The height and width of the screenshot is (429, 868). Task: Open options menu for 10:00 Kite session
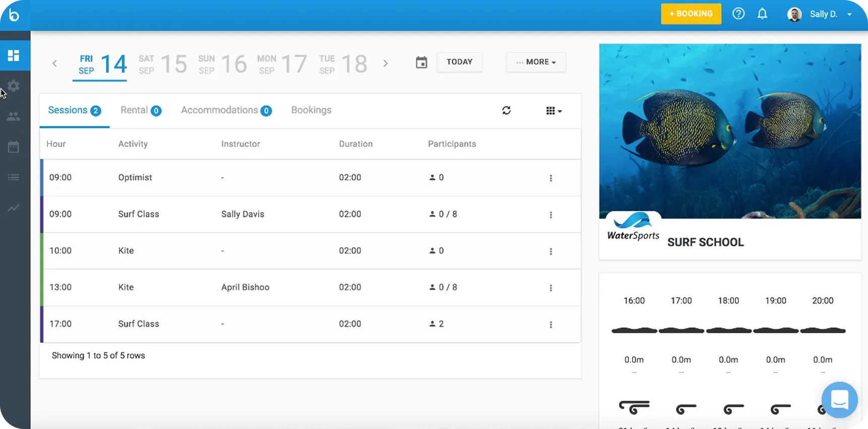[551, 251]
